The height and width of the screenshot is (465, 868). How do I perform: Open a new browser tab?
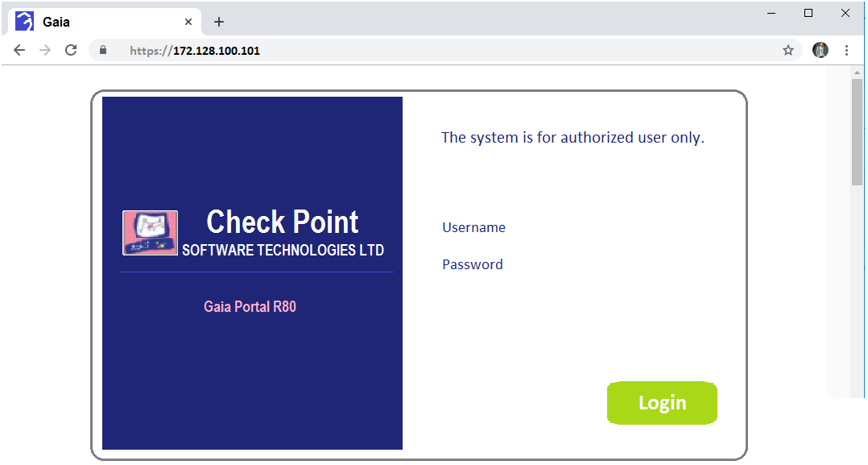point(218,22)
